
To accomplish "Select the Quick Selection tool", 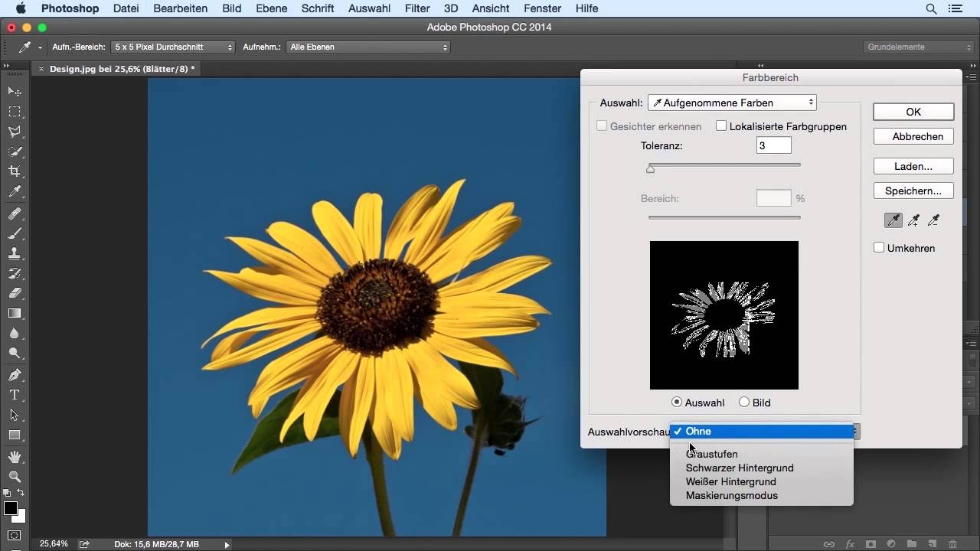I will 14,152.
